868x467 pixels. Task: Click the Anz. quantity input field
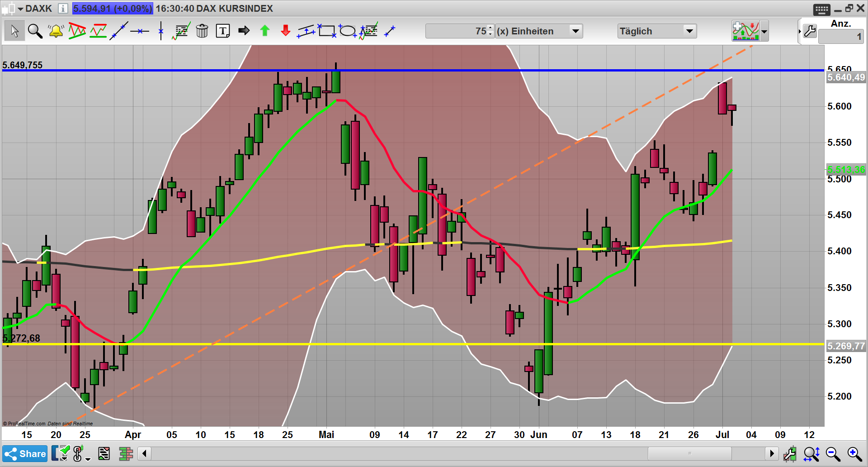[x=841, y=37]
